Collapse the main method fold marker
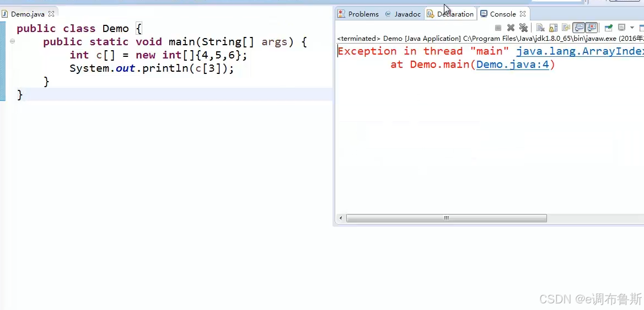Image resolution: width=644 pixels, height=310 pixels. coord(12,41)
